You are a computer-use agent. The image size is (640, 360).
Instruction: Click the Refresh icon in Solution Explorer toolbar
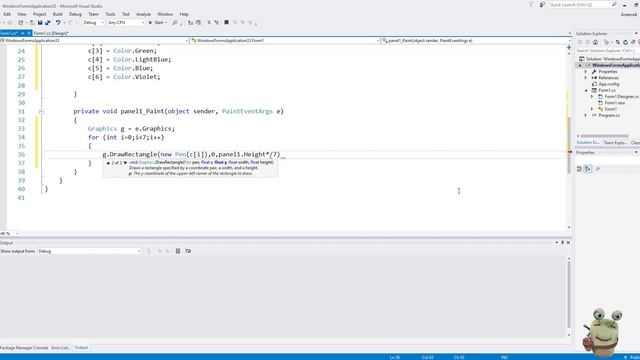click(625, 42)
